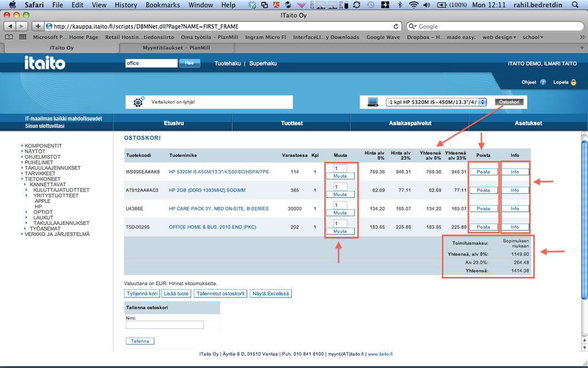Viewport: 588px width, 368px height.
Task: Open Spotlight search in the menu bar
Action: point(575,5)
